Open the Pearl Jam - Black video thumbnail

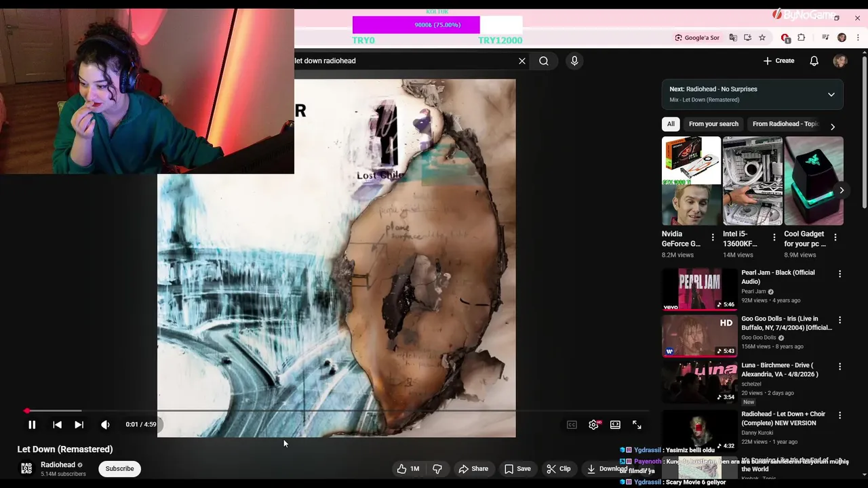[x=700, y=289]
